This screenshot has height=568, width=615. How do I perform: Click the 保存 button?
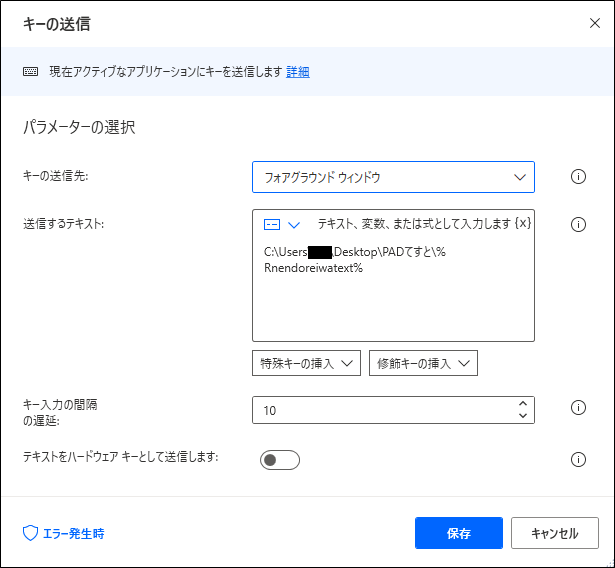click(x=459, y=533)
